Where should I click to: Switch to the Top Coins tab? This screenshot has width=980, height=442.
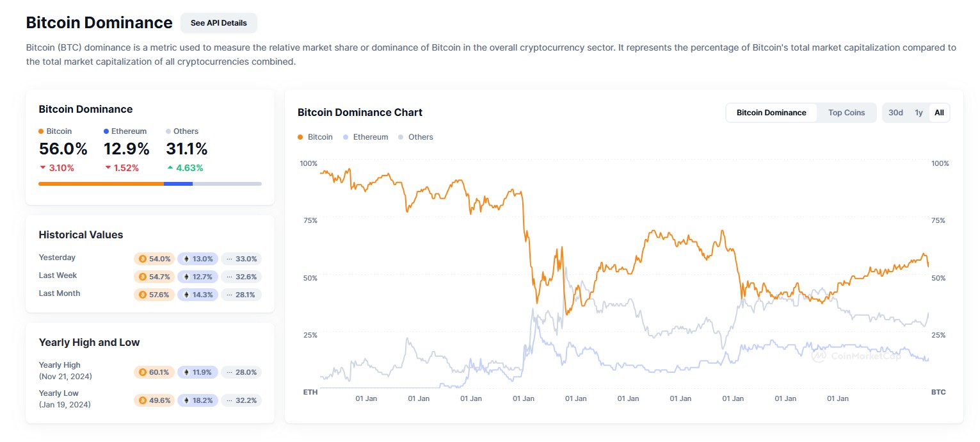pos(846,112)
